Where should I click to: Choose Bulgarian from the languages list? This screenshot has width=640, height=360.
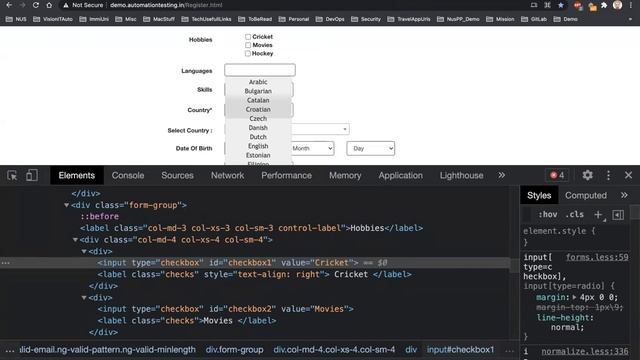(x=258, y=91)
